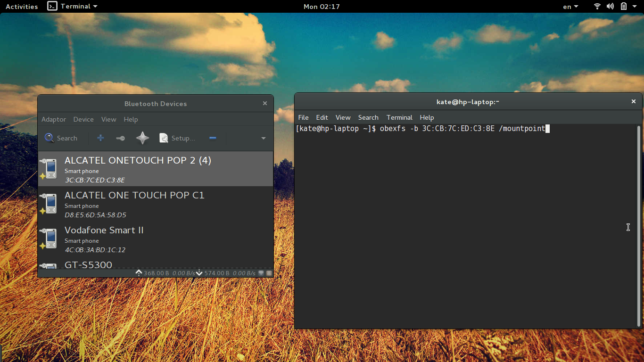
Task: Click the Activities button
Action: (22, 7)
